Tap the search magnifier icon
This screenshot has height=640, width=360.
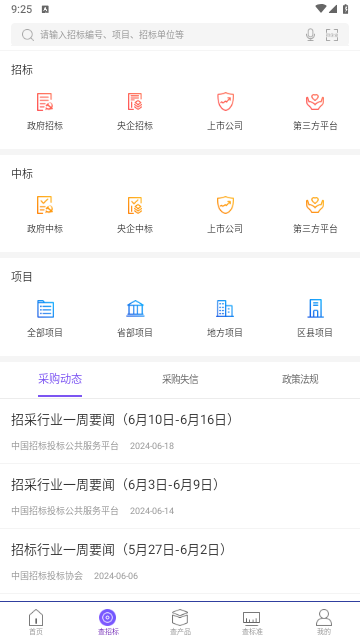(x=27, y=35)
